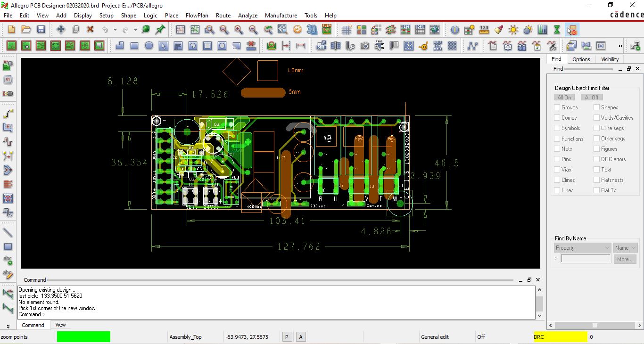Open the Shape menu
This screenshot has height=344, width=644.
(x=129, y=15)
